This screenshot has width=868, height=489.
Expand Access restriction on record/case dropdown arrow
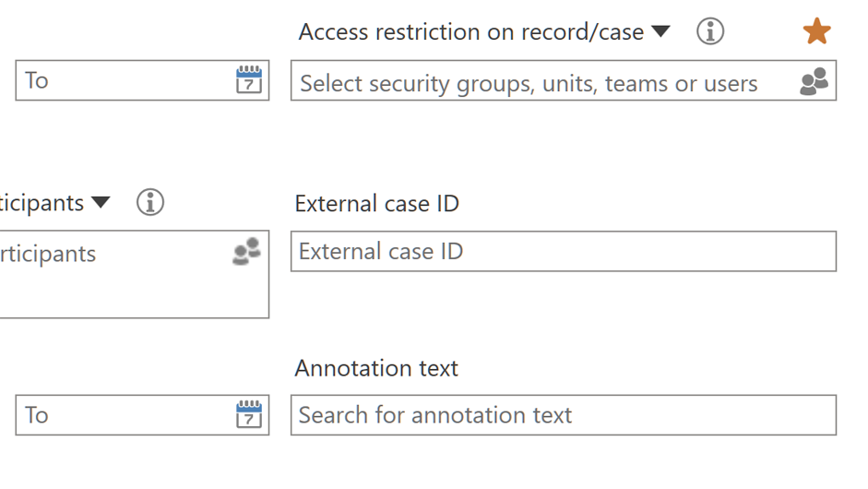tap(660, 31)
